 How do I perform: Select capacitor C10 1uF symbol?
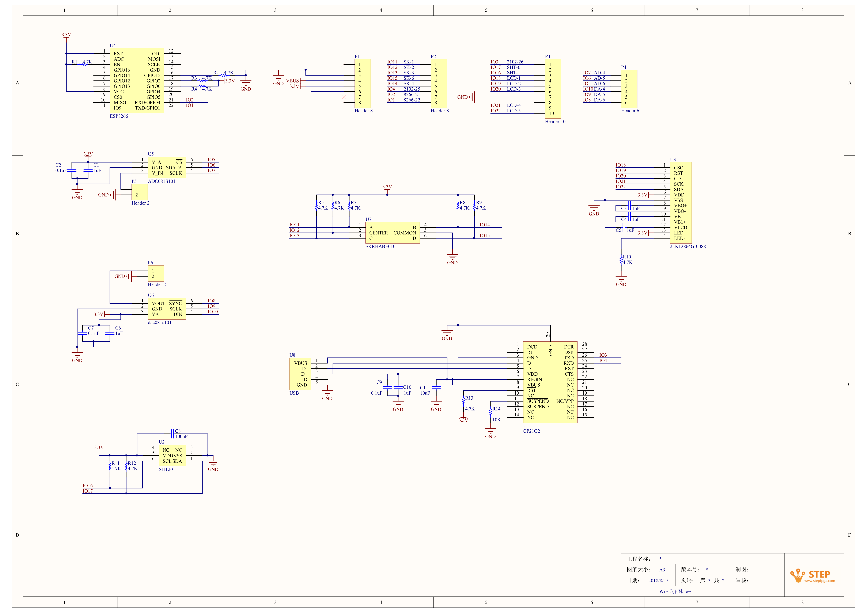(398, 388)
